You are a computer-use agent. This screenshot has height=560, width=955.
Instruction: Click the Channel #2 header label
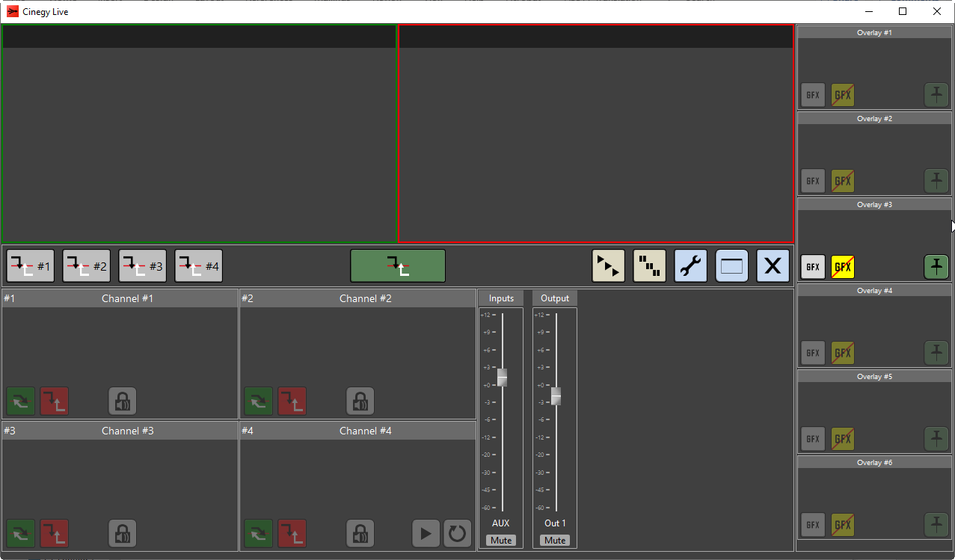[x=365, y=298]
